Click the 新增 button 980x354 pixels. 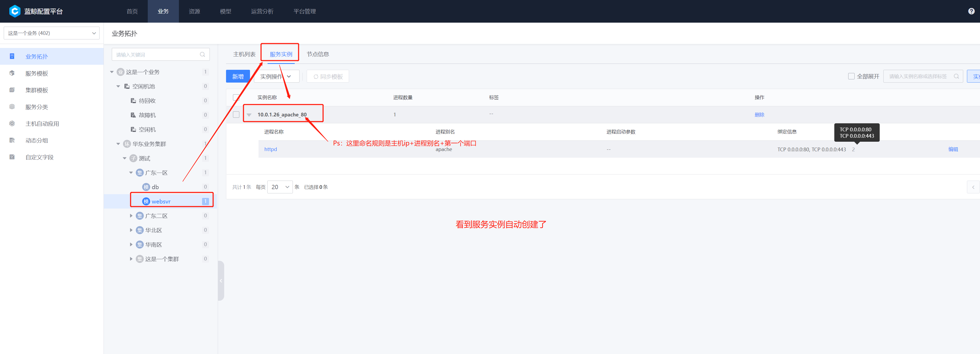click(238, 76)
